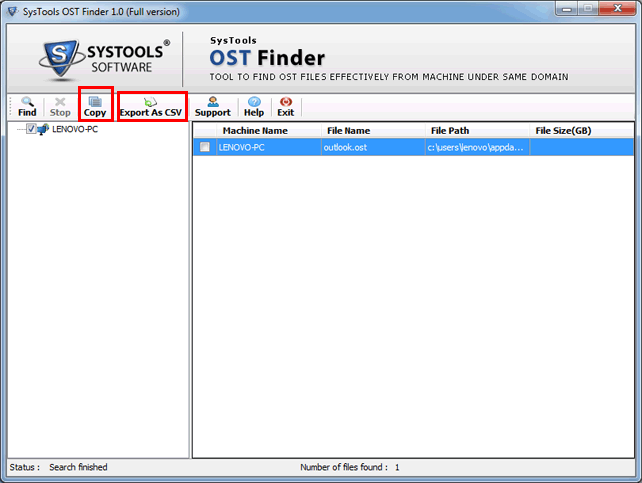Click the SysTools Software logo
The image size is (642, 483).
(x=105, y=59)
